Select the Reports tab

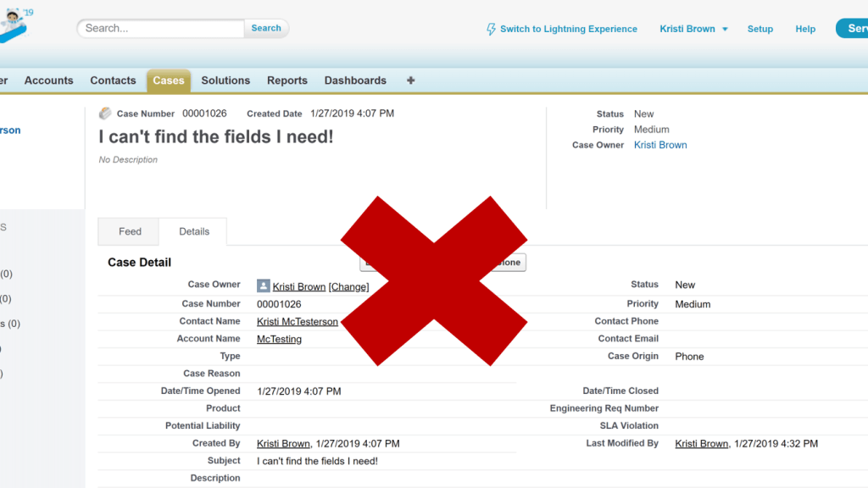click(x=287, y=80)
